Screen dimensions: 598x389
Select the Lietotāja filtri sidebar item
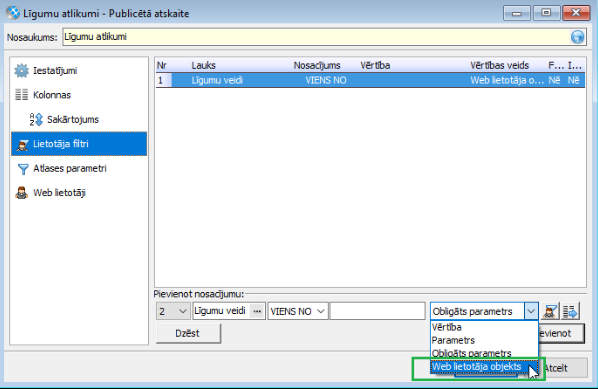coord(79,144)
